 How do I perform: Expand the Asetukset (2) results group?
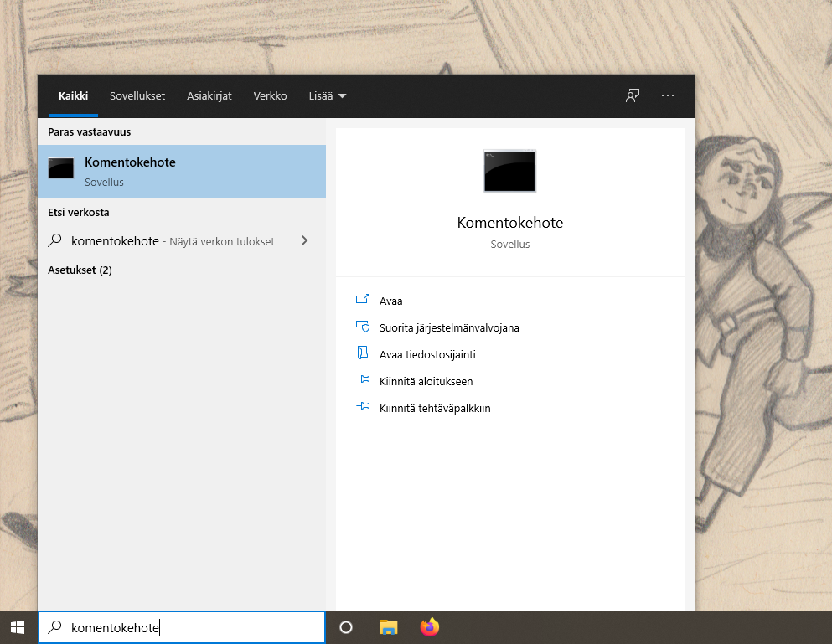[x=80, y=270]
